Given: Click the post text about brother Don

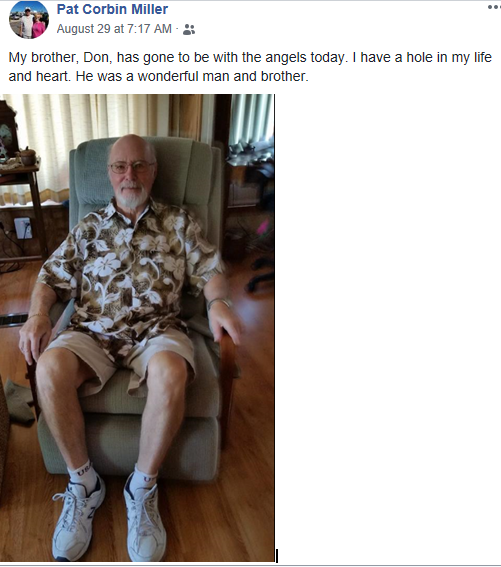Looking at the screenshot, I should (x=250, y=67).
